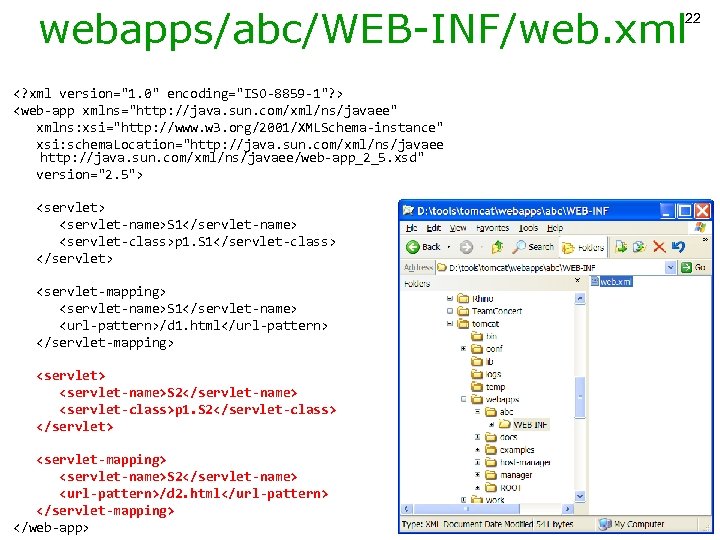Toggle the Folders pane button
720x540 pixels.
pyautogui.click(x=582, y=248)
